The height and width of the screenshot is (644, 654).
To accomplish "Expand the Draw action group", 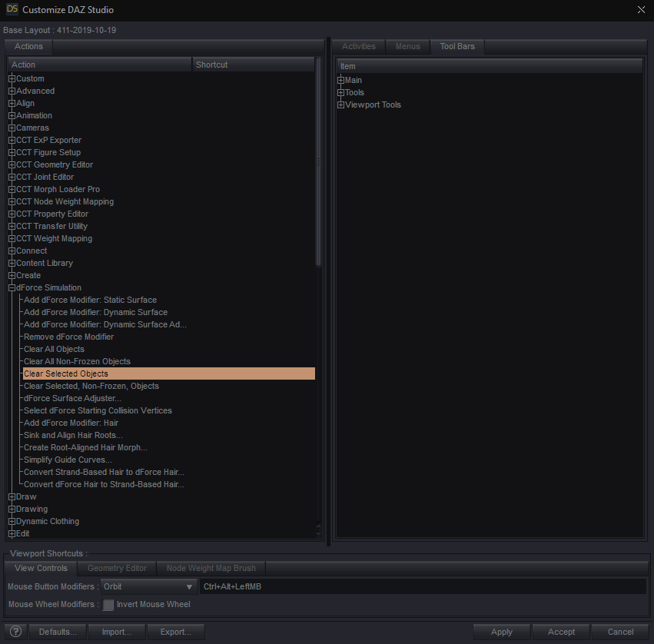I will (x=12, y=496).
